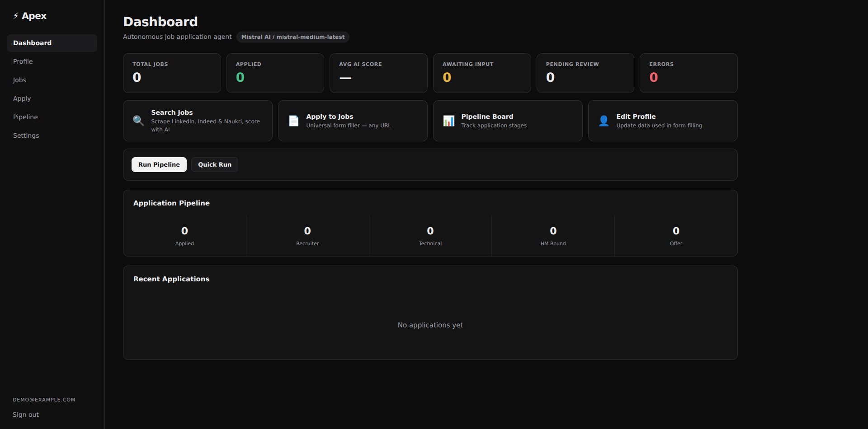The width and height of the screenshot is (868, 429).
Task: Click the Dashboard page heading
Action: [x=160, y=22]
